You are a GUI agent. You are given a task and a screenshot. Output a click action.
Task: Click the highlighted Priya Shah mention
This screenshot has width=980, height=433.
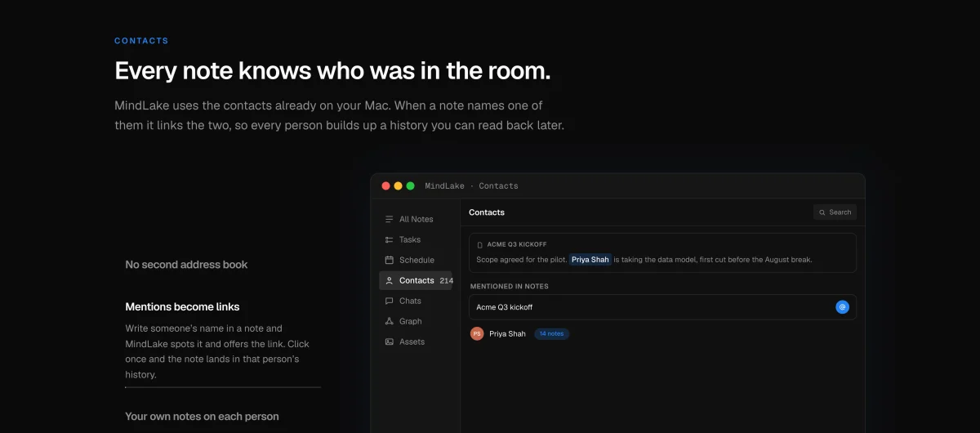(590, 260)
